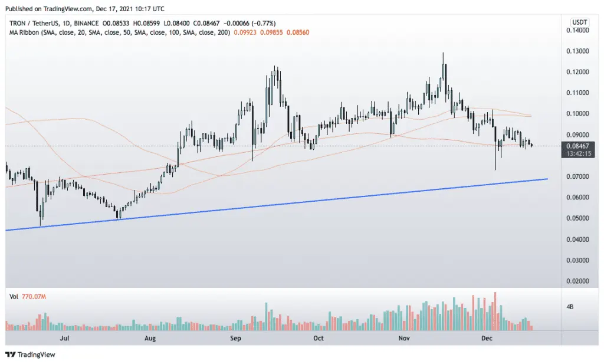Click the Vol indicator label
This screenshot has height=364, width=604.
[14, 297]
